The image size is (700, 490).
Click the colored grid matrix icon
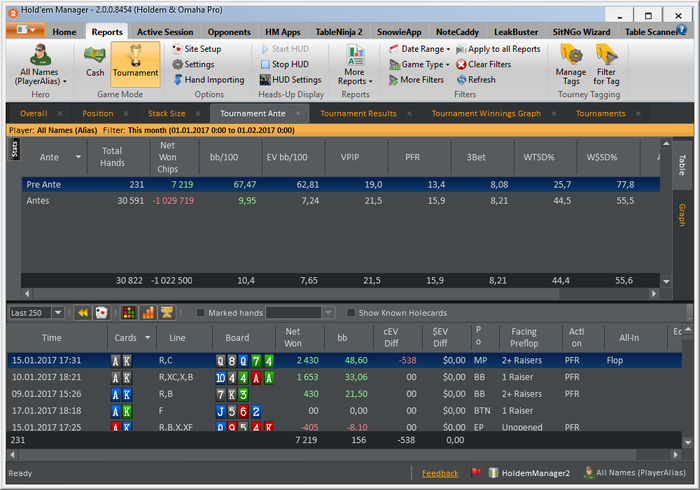tap(129, 313)
